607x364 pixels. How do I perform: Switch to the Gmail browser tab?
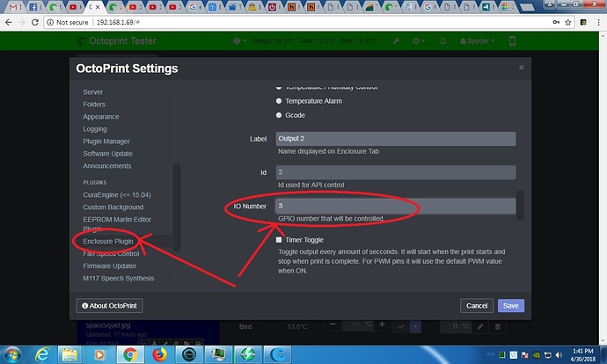[x=13, y=7]
